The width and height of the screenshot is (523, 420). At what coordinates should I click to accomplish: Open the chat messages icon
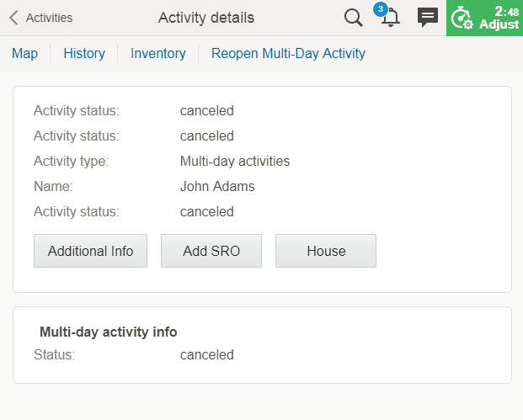pos(428,18)
